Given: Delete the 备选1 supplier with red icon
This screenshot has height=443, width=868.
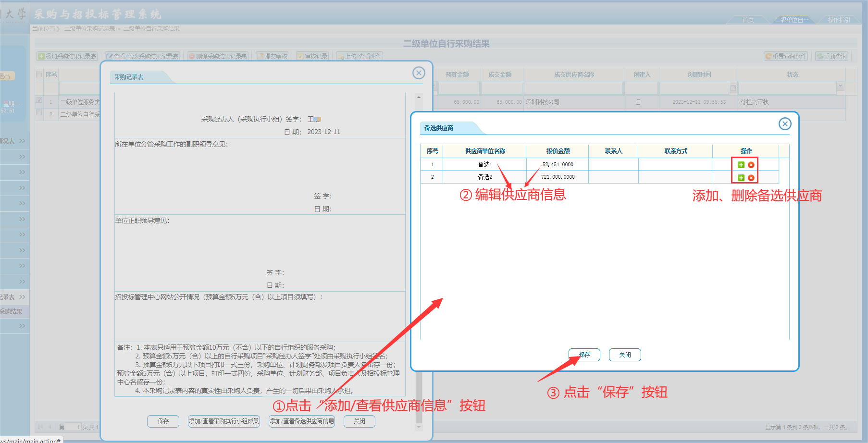Looking at the screenshot, I should click(x=751, y=165).
